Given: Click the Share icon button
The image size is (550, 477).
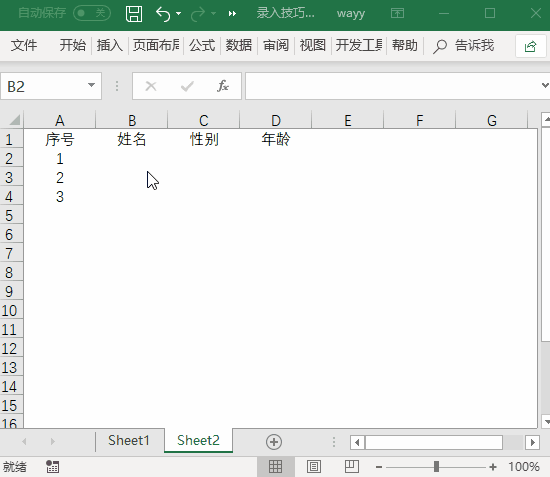Looking at the screenshot, I should point(530,46).
